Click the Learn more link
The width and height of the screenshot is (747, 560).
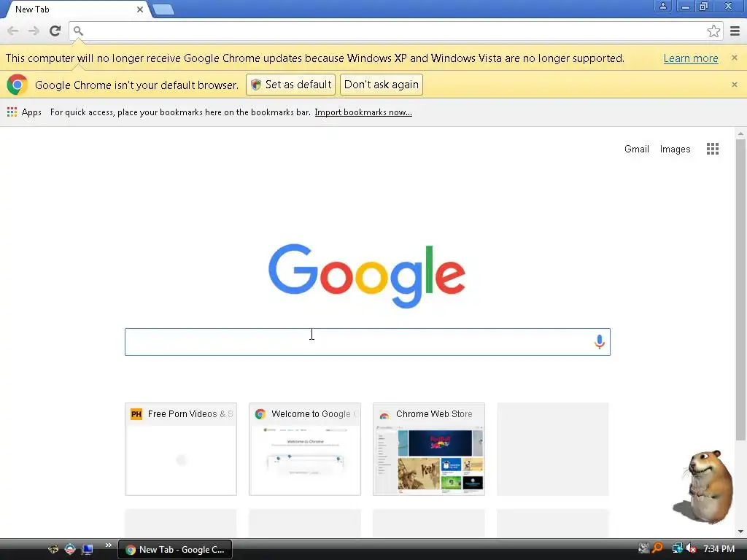(x=691, y=58)
